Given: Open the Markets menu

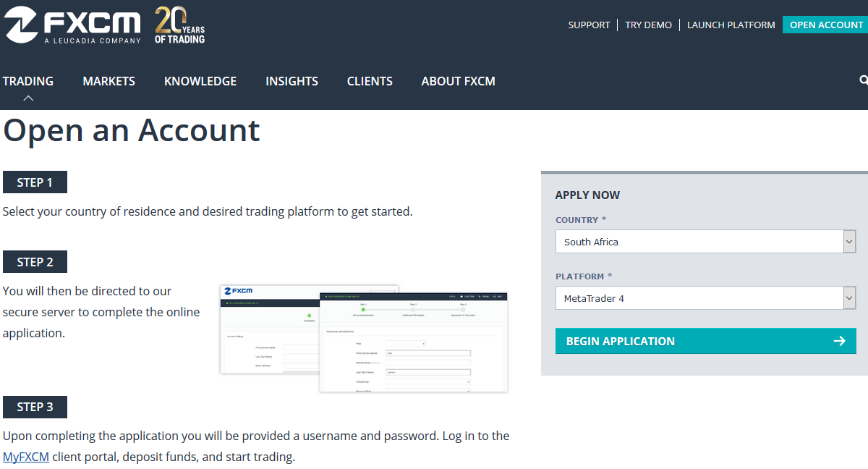Looking at the screenshot, I should (109, 81).
